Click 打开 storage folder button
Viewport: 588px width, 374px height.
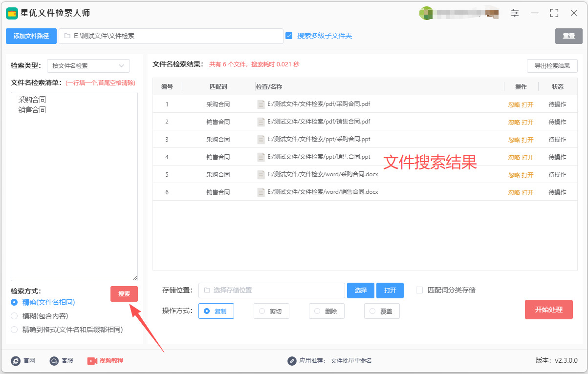tap(390, 291)
